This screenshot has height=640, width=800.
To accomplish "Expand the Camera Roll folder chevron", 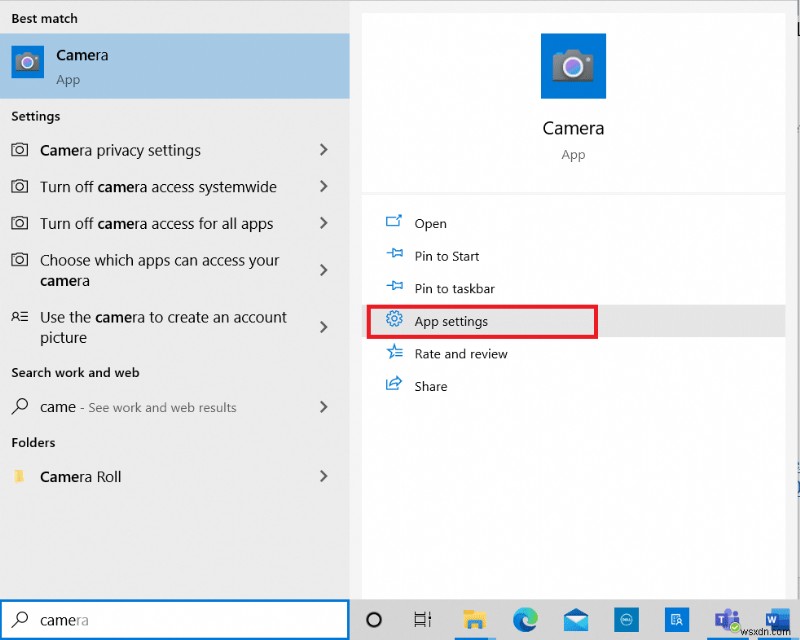I will click(324, 477).
